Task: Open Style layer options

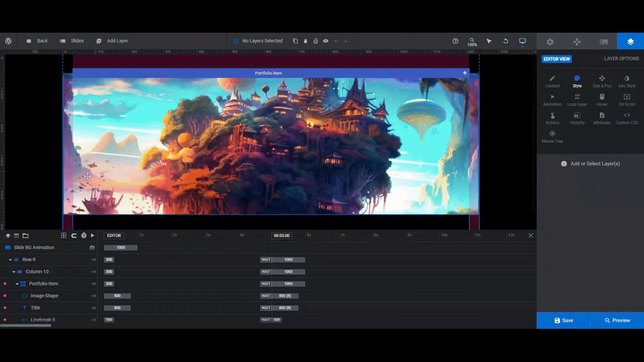Action: [577, 81]
